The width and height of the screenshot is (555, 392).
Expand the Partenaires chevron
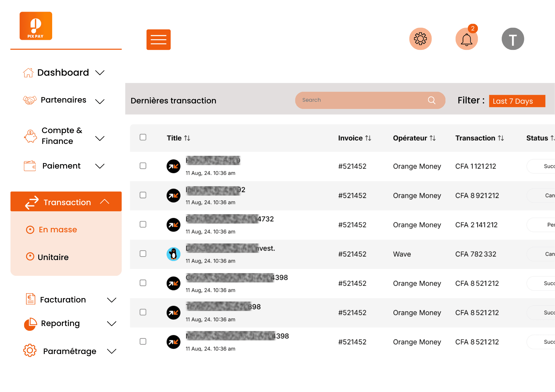coord(100,101)
